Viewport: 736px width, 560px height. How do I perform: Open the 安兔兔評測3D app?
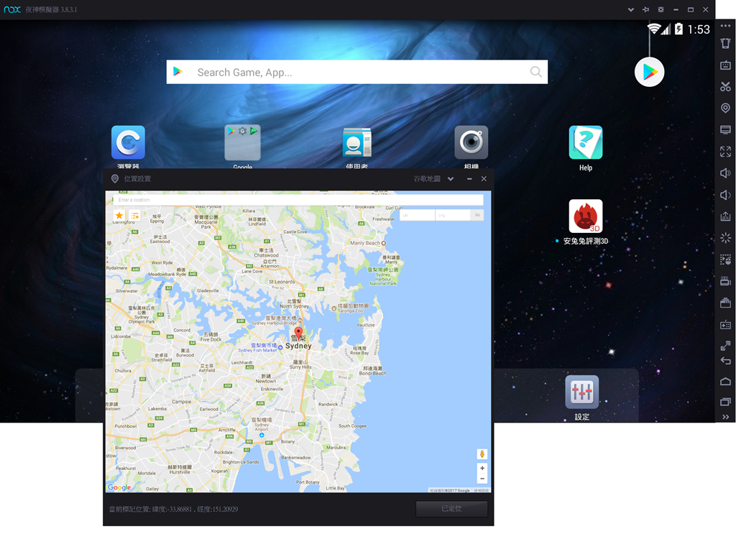coord(585,216)
